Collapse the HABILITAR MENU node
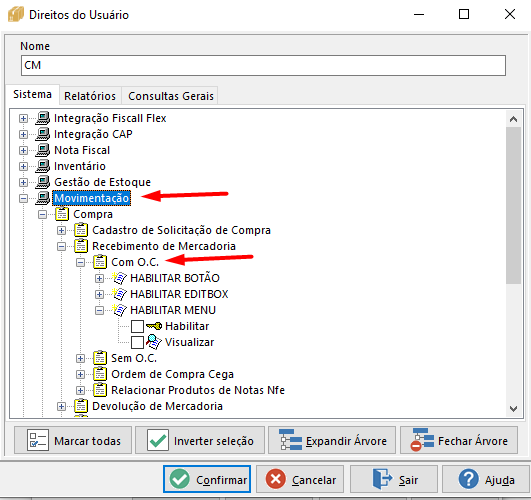Screen dimensions: 531x500 coord(99,310)
